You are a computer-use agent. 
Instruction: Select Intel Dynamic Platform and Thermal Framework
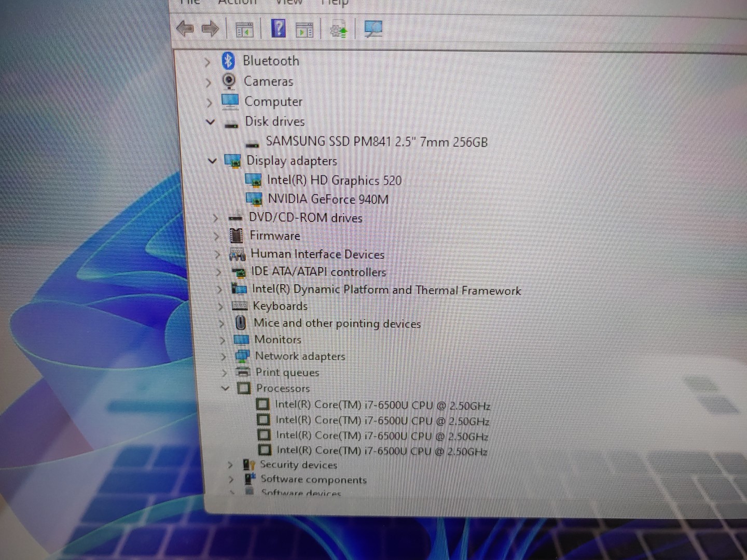386,290
